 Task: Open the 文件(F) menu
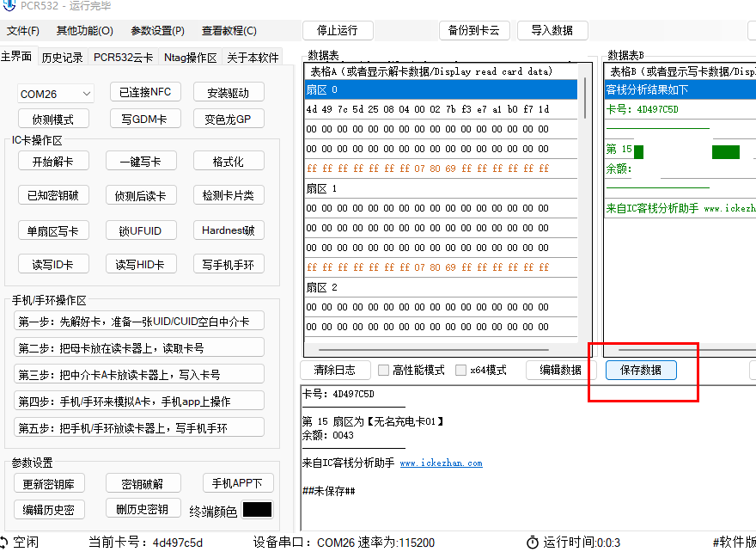23,31
